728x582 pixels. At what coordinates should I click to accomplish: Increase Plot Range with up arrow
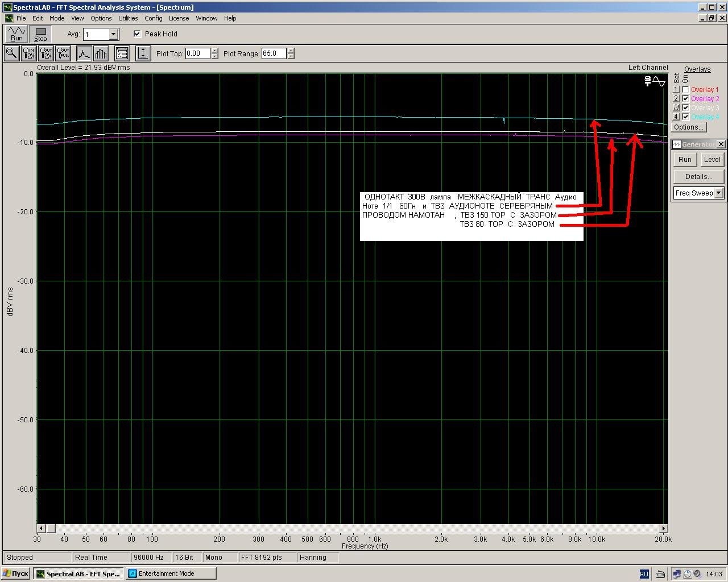(291, 51)
